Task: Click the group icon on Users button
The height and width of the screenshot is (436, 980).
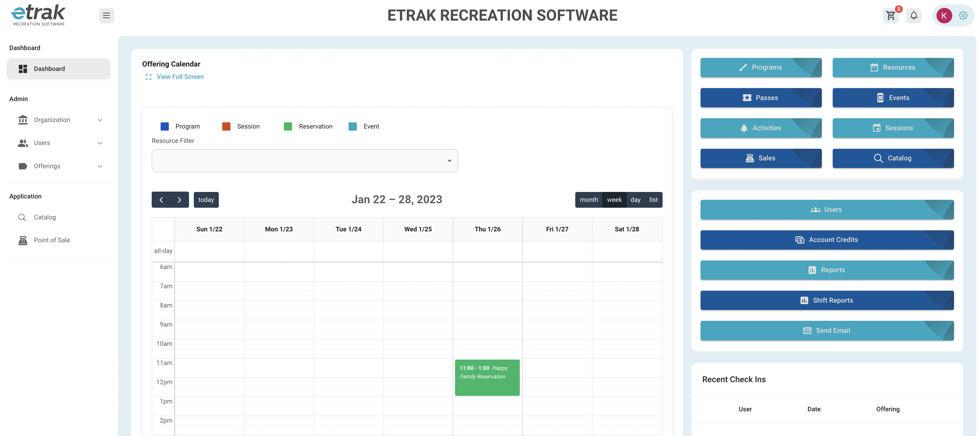Action: 815,209
